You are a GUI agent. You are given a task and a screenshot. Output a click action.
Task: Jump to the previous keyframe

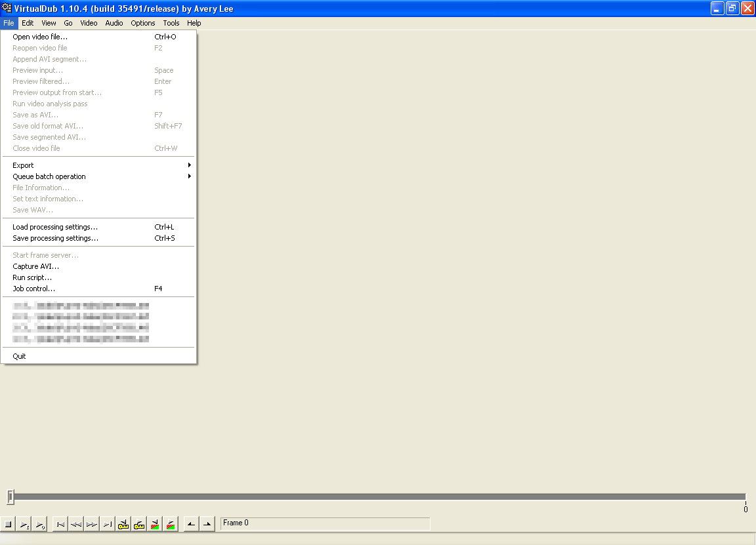[123, 523]
